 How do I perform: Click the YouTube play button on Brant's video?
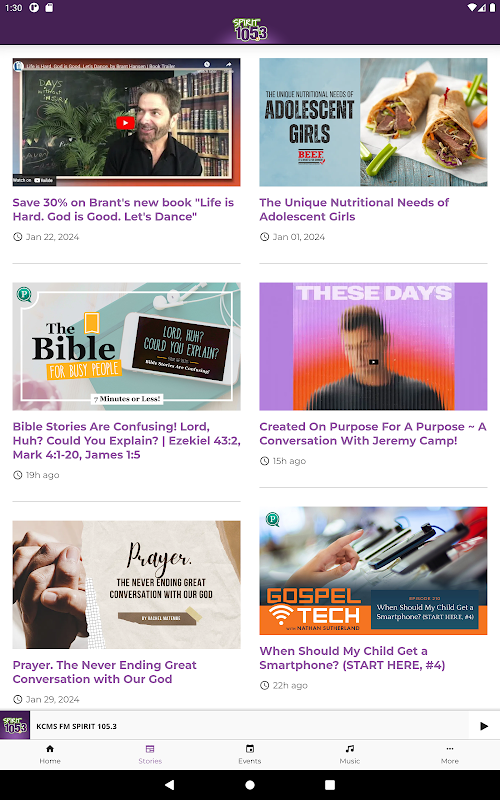125,122
